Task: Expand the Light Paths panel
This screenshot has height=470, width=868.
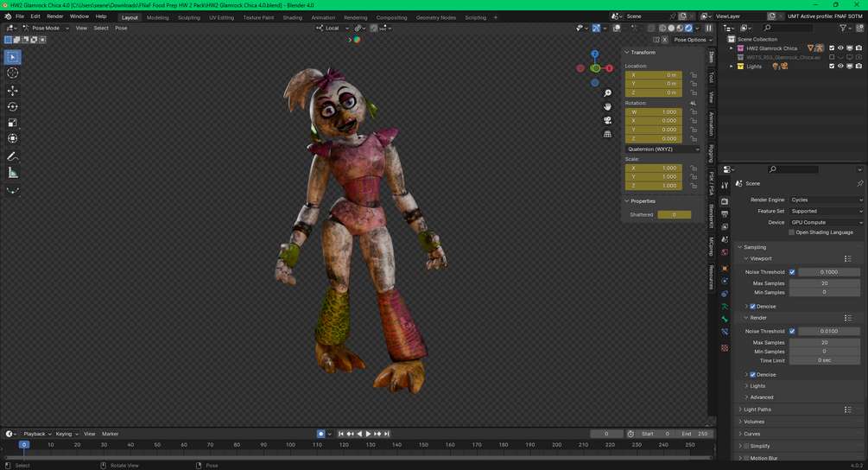Action: (757, 410)
